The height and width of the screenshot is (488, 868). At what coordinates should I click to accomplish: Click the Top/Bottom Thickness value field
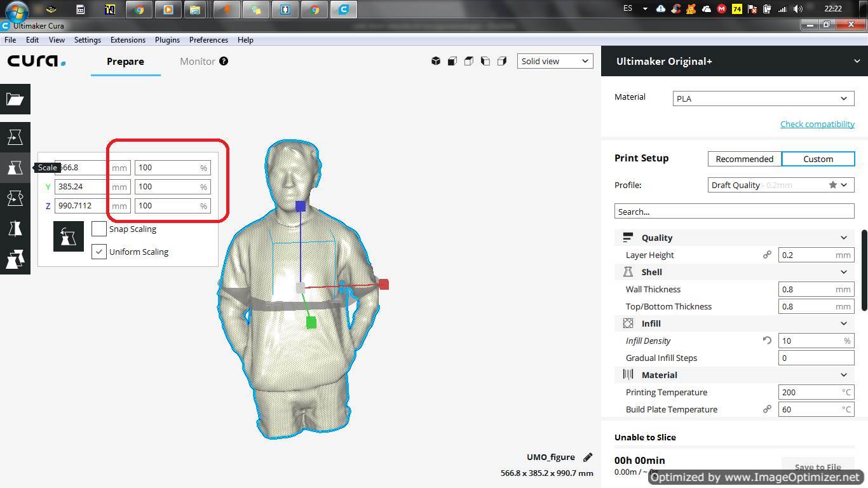click(816, 306)
